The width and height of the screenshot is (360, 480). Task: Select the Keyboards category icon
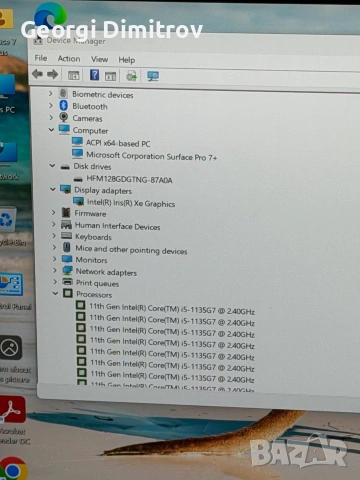point(66,236)
